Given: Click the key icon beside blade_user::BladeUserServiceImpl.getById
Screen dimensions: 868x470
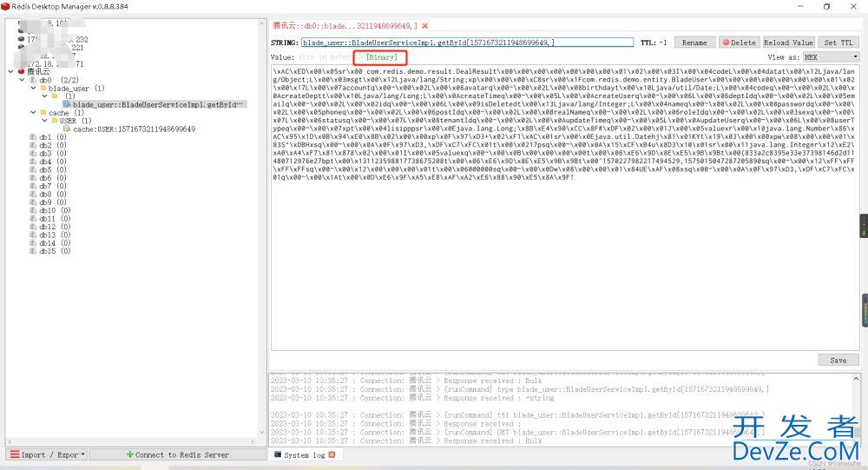Looking at the screenshot, I should [x=67, y=104].
